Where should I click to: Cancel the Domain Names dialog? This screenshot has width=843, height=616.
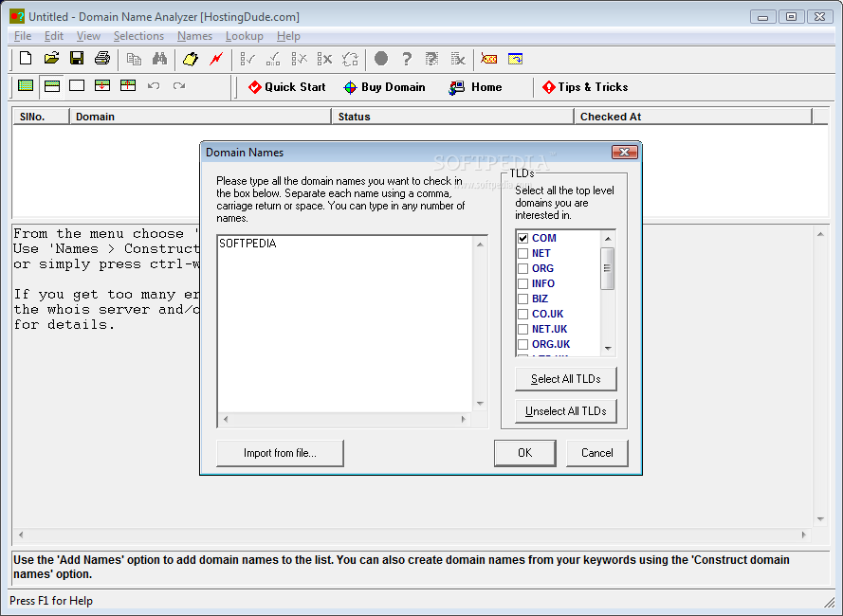click(x=596, y=453)
